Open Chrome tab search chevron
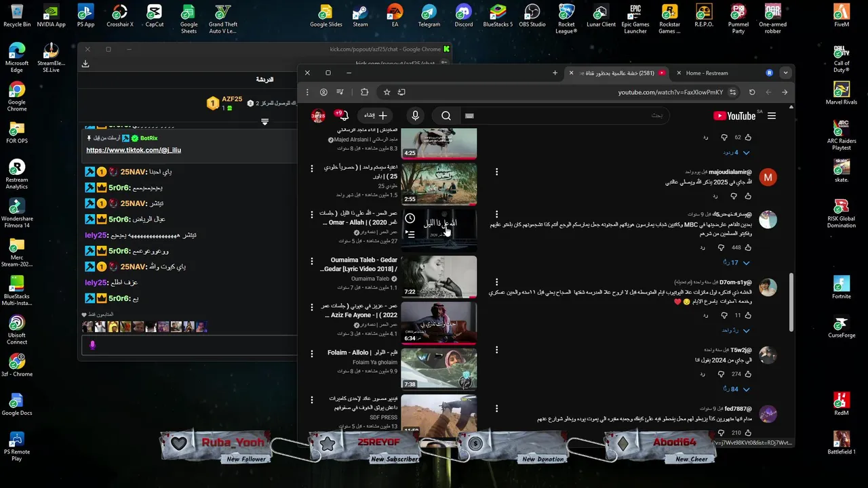 click(785, 73)
